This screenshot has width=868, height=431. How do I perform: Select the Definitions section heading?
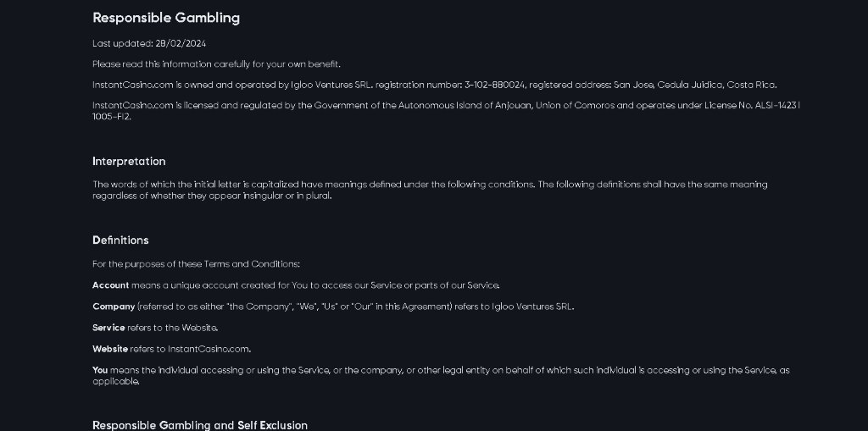tap(120, 240)
